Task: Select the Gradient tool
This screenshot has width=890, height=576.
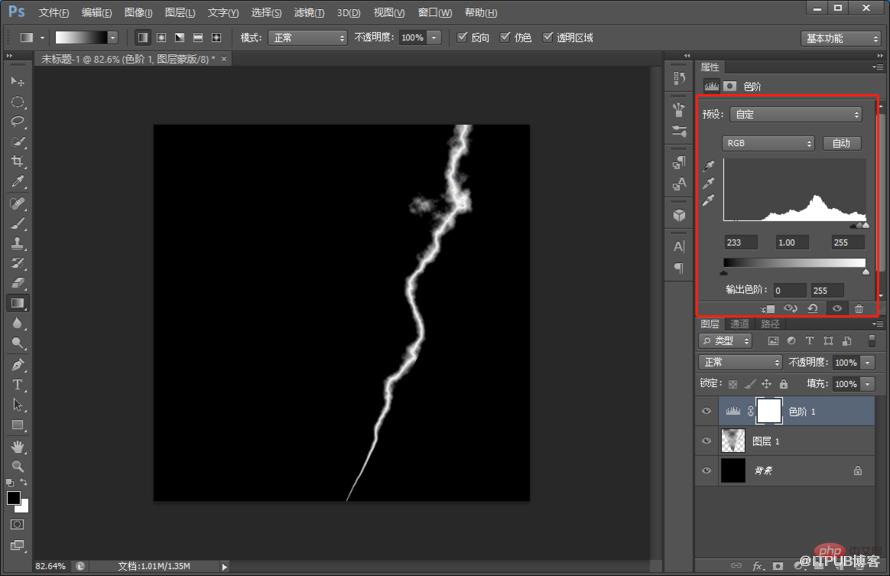Action: click(18, 303)
